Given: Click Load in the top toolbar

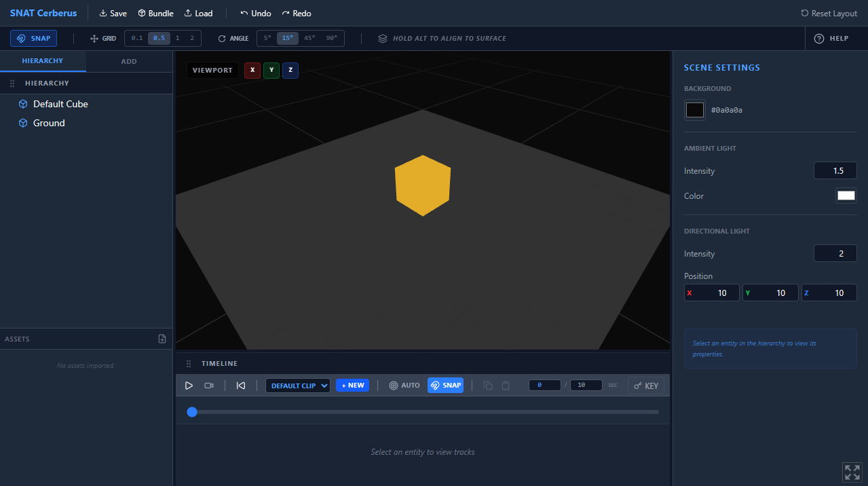Looking at the screenshot, I should click(x=198, y=13).
